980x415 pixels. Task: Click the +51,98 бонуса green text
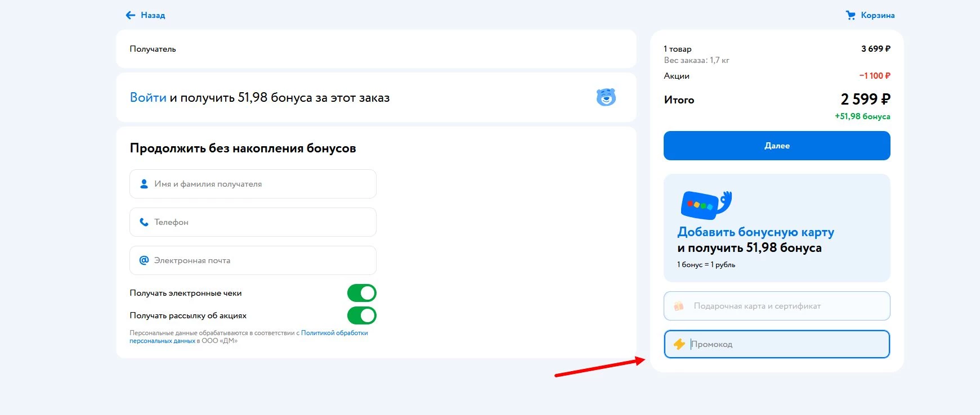click(x=862, y=116)
